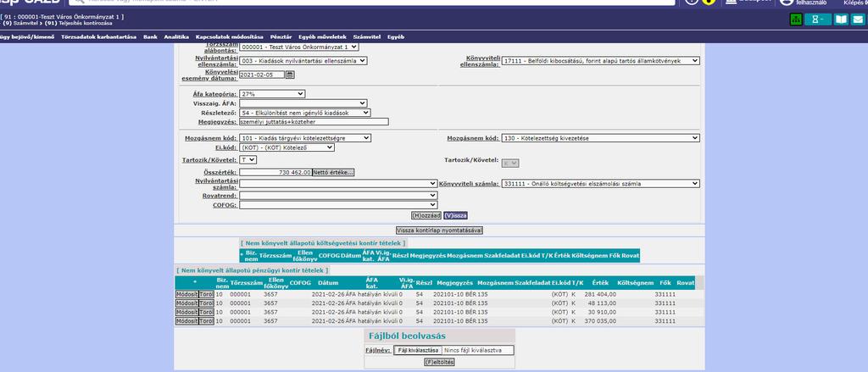The height and width of the screenshot is (372, 868).
Task: Open the Rovatrend dropdown
Action: (338, 196)
